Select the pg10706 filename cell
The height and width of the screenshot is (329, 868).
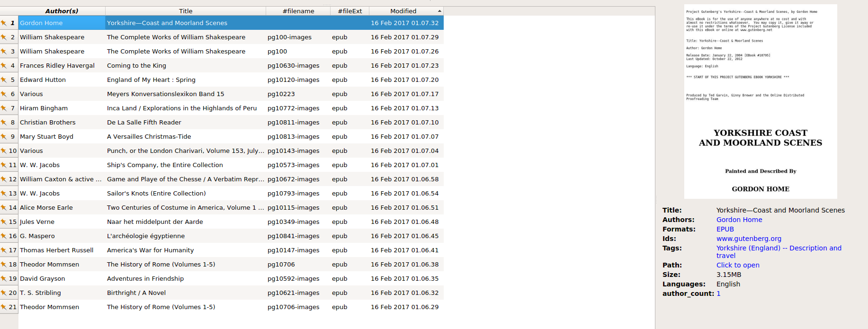coord(298,264)
